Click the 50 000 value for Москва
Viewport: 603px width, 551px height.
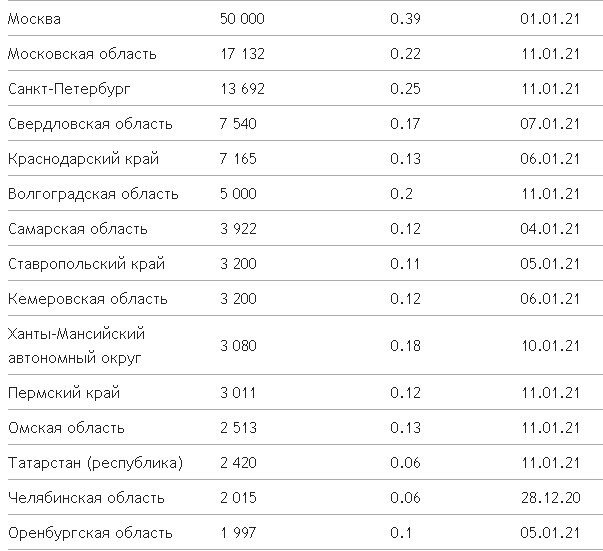[242, 19]
